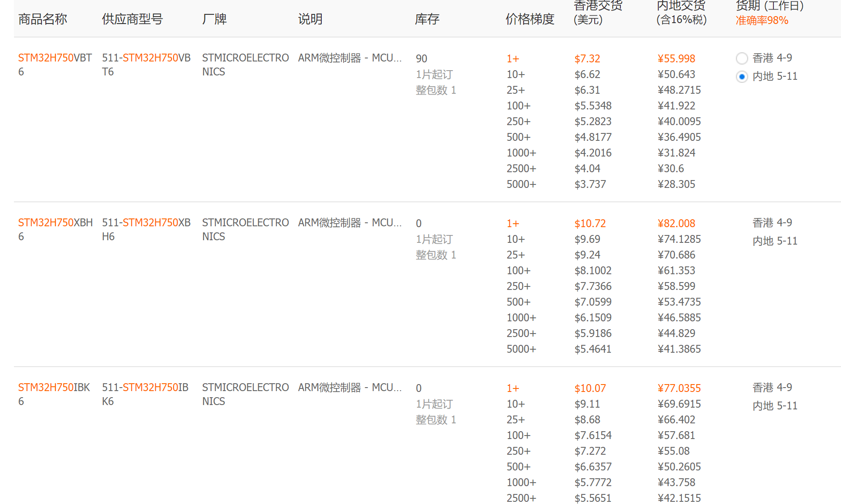This screenshot has height=504, width=841.
Task: Click the ¥50.643 price cell
Action: [x=676, y=74]
